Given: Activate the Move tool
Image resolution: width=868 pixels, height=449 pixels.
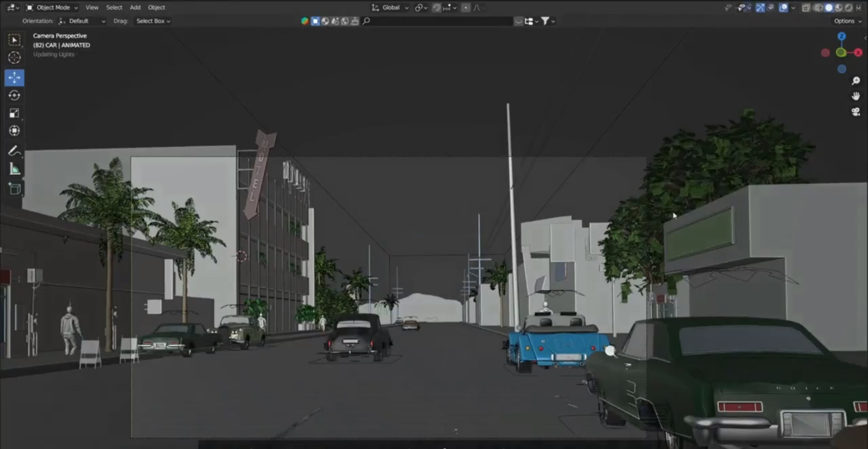Looking at the screenshot, I should pos(14,78).
